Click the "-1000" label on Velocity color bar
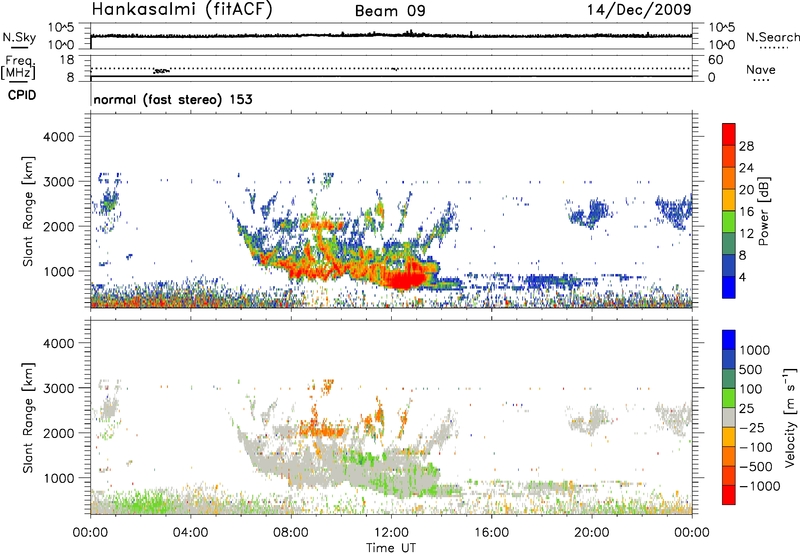The width and height of the screenshot is (800, 554). tap(760, 486)
